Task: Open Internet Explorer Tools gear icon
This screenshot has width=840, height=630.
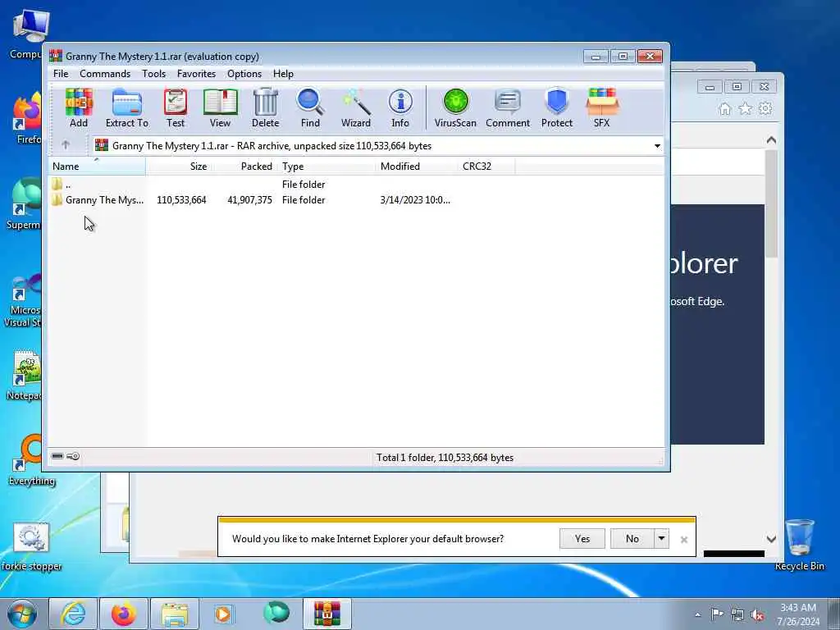Action: click(x=765, y=109)
